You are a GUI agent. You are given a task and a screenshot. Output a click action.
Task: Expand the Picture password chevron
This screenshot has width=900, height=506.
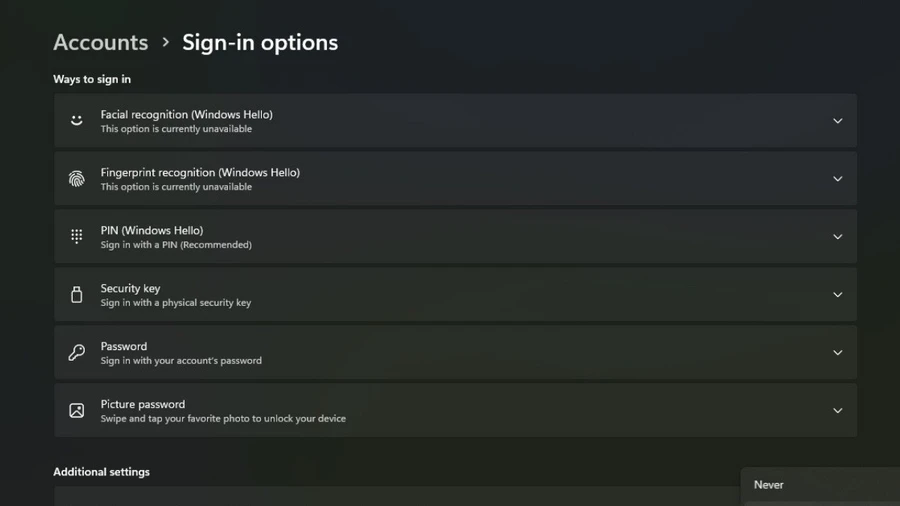point(837,411)
